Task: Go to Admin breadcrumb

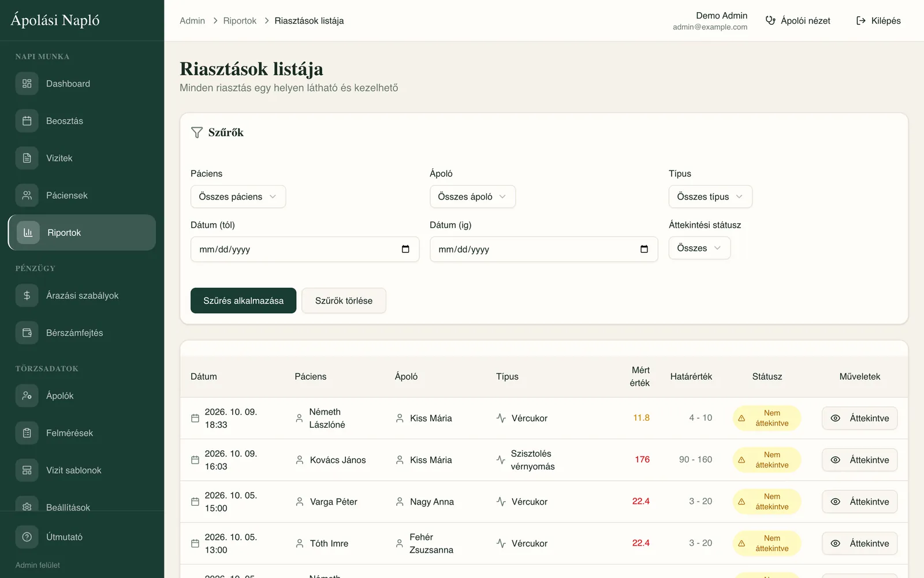Action: click(192, 21)
